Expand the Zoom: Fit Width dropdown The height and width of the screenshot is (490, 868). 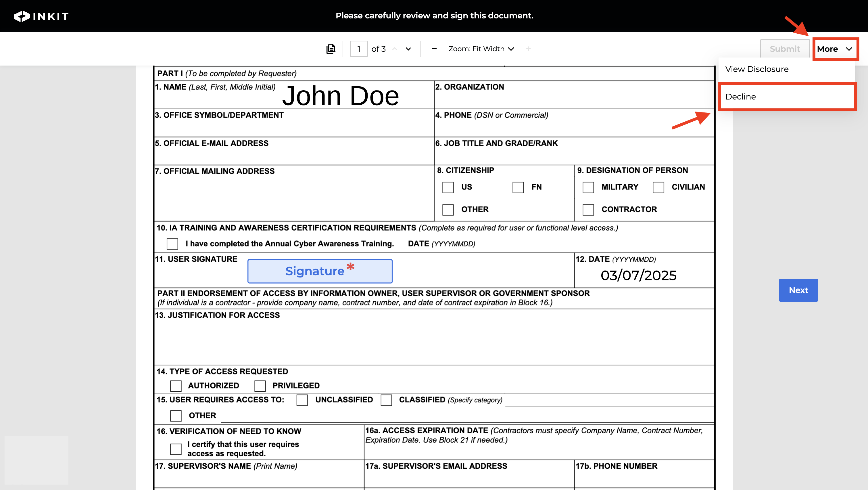(481, 49)
